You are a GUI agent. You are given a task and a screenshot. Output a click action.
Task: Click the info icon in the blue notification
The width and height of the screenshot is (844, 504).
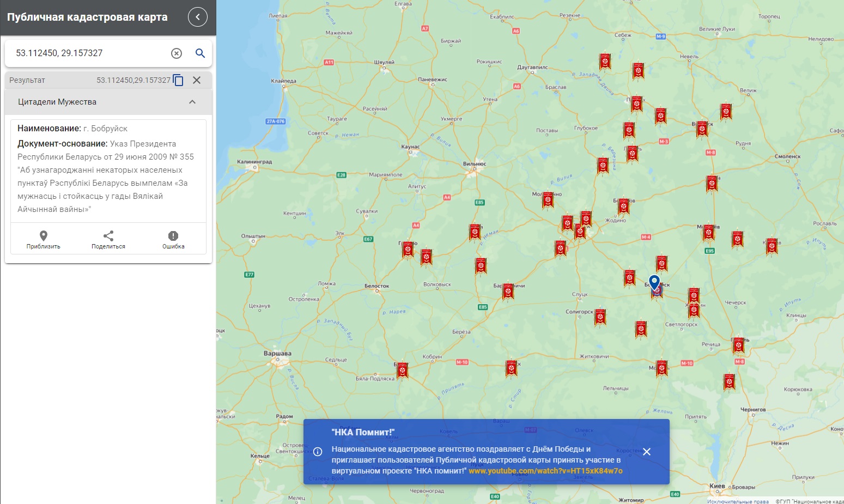tap(318, 452)
